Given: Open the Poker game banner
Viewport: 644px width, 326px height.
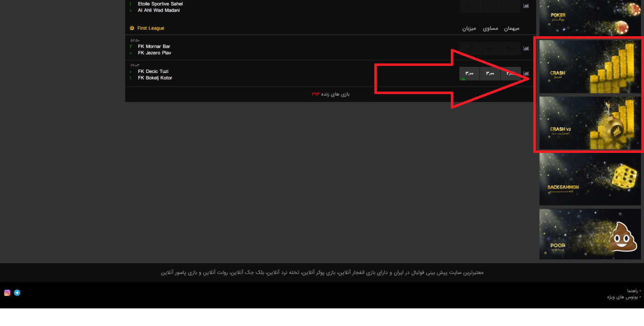Looking at the screenshot, I should point(590,18).
